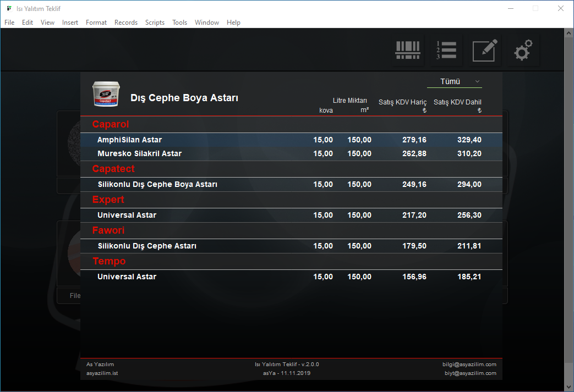Select Silikonlu Dış Cephe Boya Astarı row
The image size is (574, 392).
coord(291,184)
